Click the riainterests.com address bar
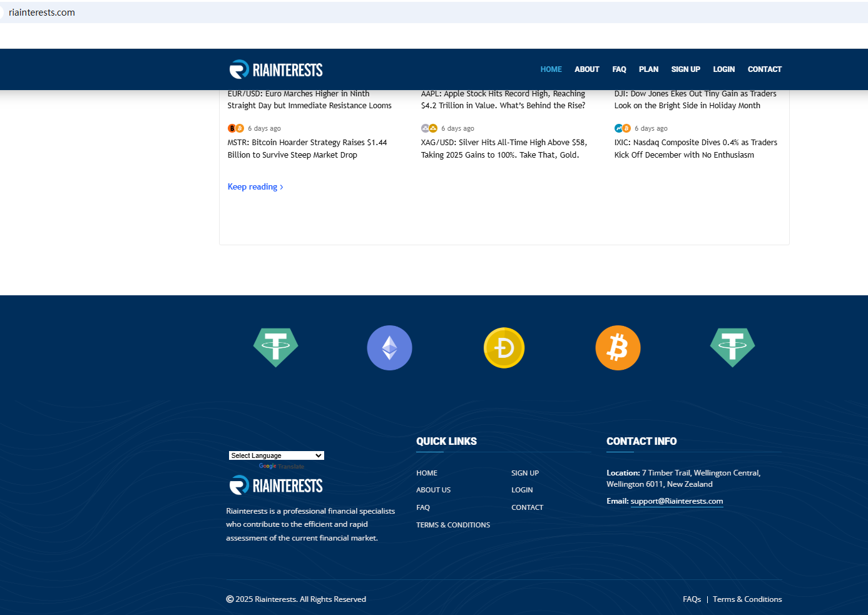The image size is (868, 615). (42, 13)
